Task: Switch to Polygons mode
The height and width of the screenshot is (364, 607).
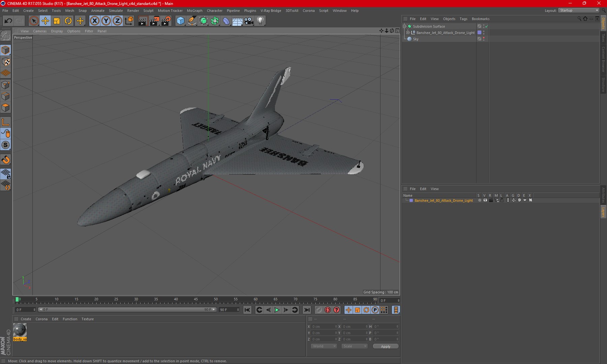Action: [x=6, y=108]
